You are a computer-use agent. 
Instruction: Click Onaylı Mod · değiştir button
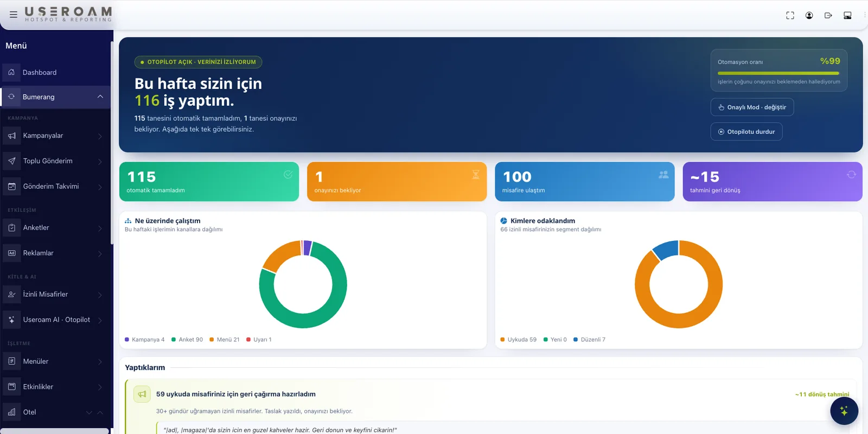(x=752, y=107)
